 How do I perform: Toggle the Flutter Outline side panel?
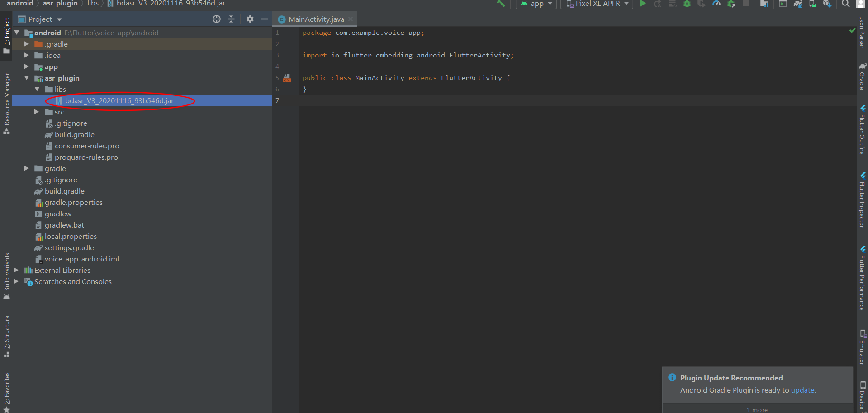(862, 130)
